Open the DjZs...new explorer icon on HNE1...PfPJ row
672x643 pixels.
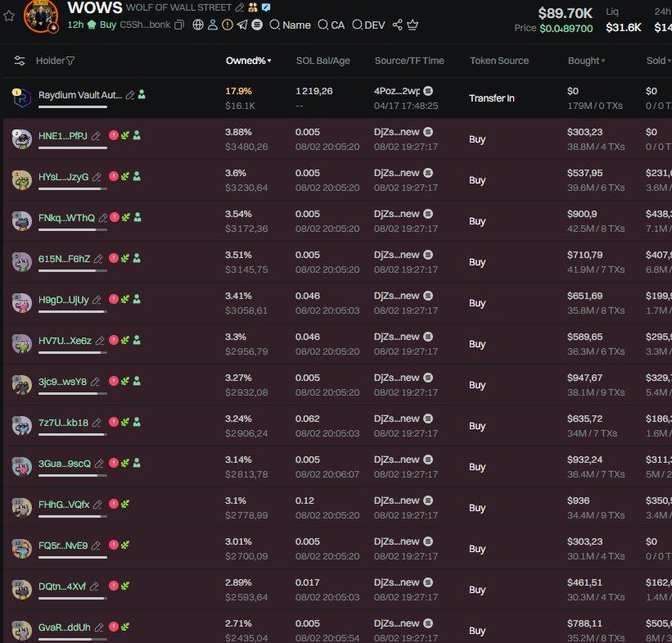428,132
